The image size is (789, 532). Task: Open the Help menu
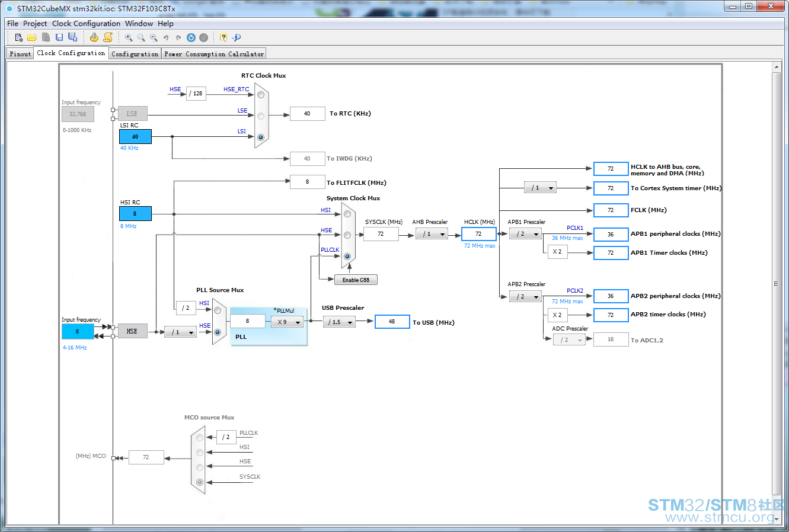coord(165,24)
